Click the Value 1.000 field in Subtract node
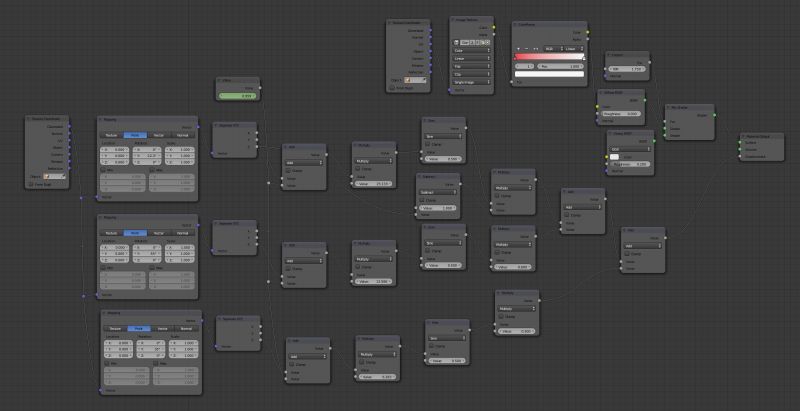The width and height of the screenshot is (800, 411). [438, 208]
